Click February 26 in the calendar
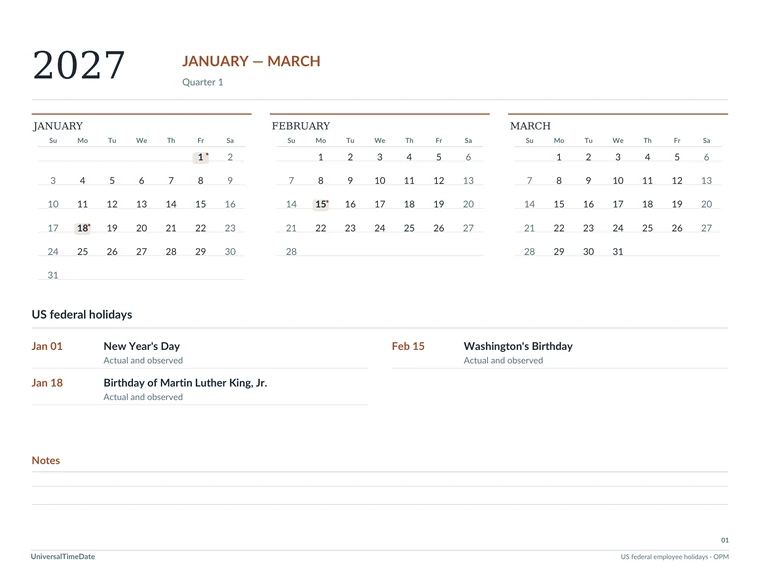Screen dimensions: 760x587 tap(439, 228)
